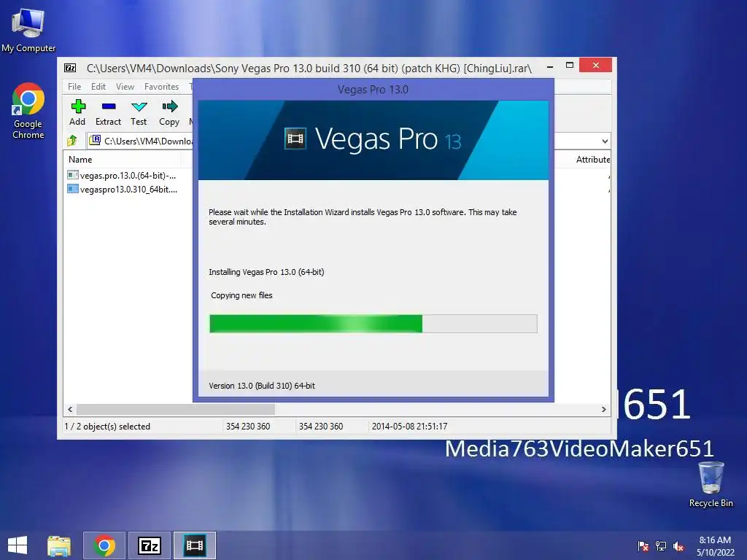
Task: Click the Add toolbar icon in 7-Zip
Action: pyautogui.click(x=77, y=112)
